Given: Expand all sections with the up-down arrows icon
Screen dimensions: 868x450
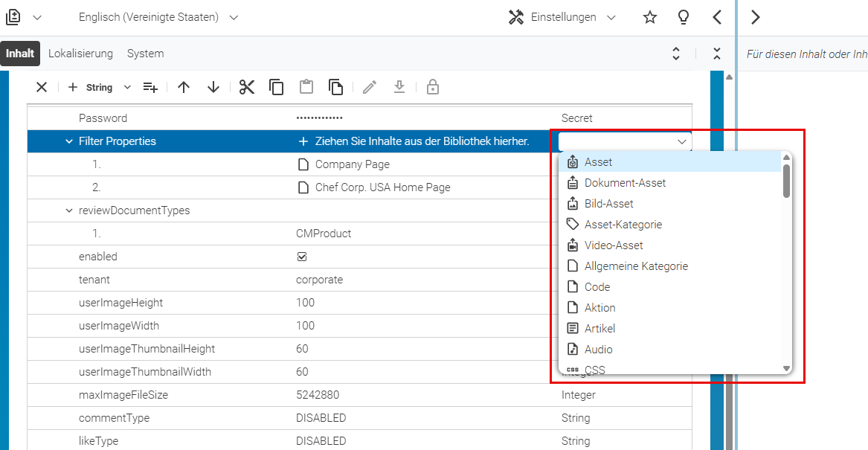Looking at the screenshot, I should click(x=676, y=53).
